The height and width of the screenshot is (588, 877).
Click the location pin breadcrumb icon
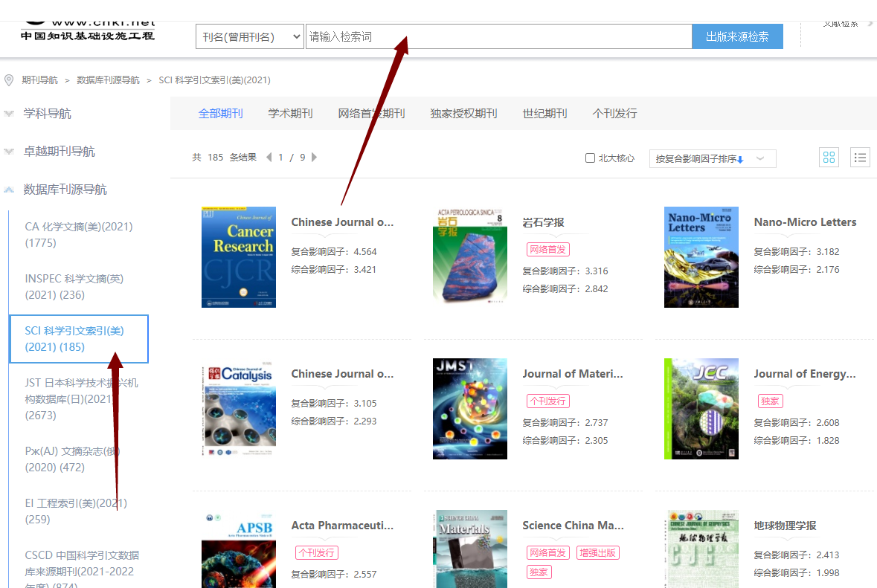pos(9,80)
